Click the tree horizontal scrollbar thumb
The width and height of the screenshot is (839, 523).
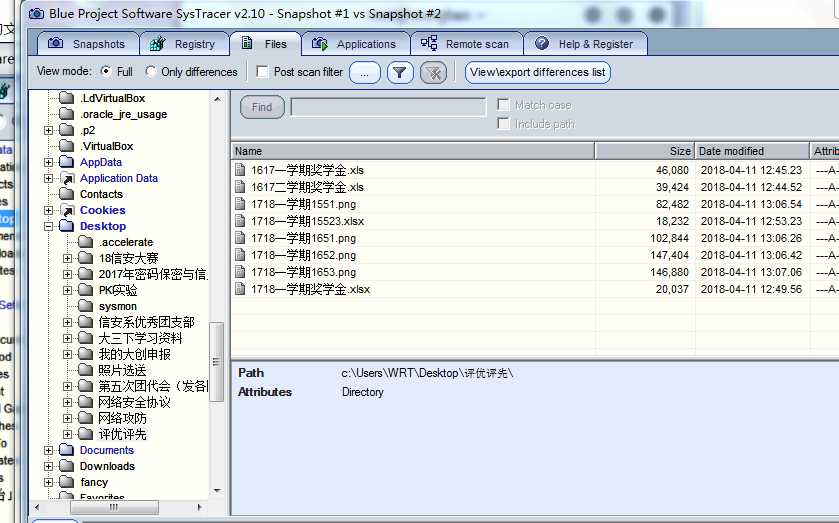[114, 507]
